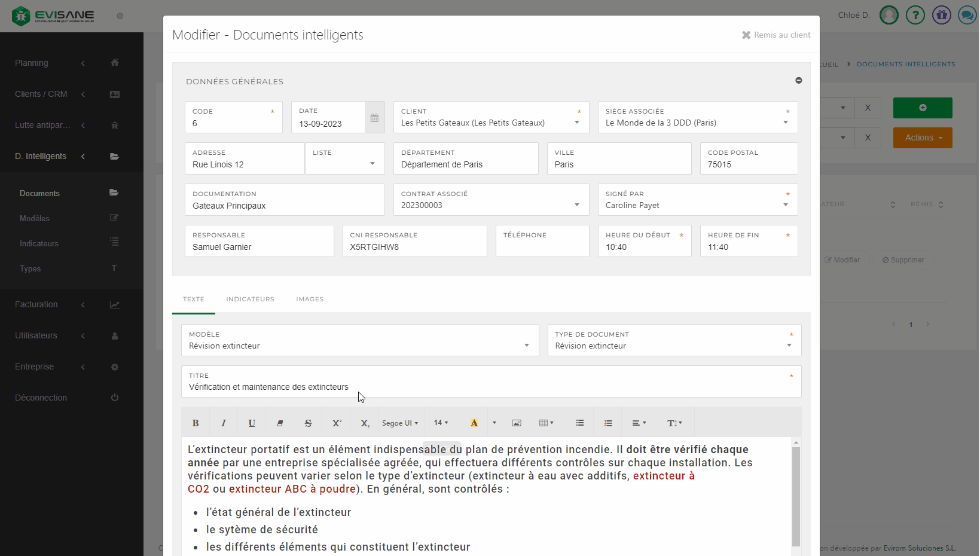Click the eraser clear-formatting icon

pos(280,423)
